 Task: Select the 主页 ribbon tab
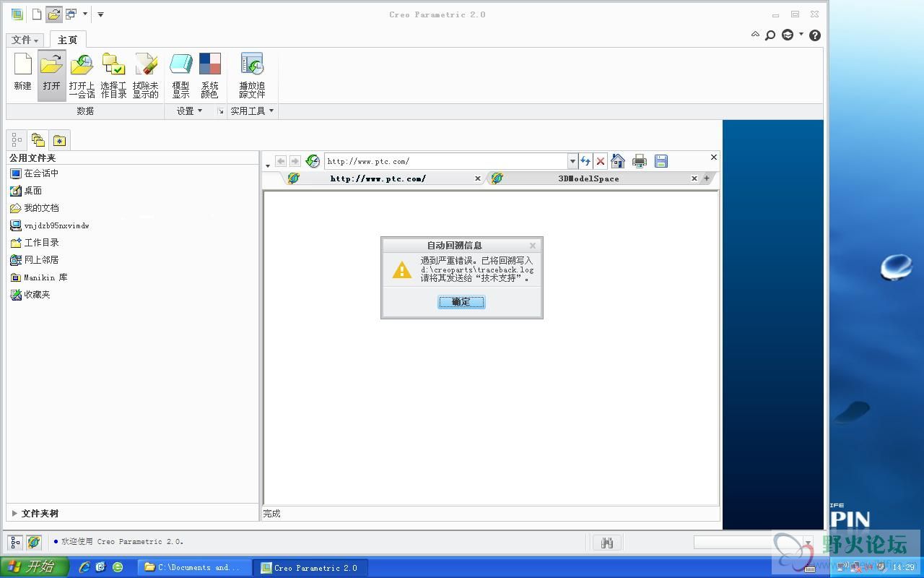tap(67, 40)
